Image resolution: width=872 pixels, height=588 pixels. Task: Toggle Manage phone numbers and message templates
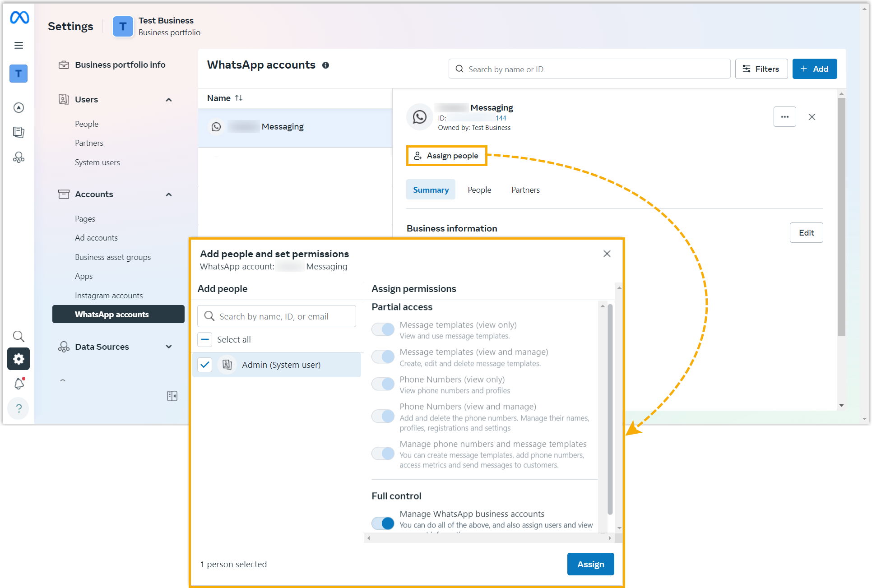tap(383, 454)
